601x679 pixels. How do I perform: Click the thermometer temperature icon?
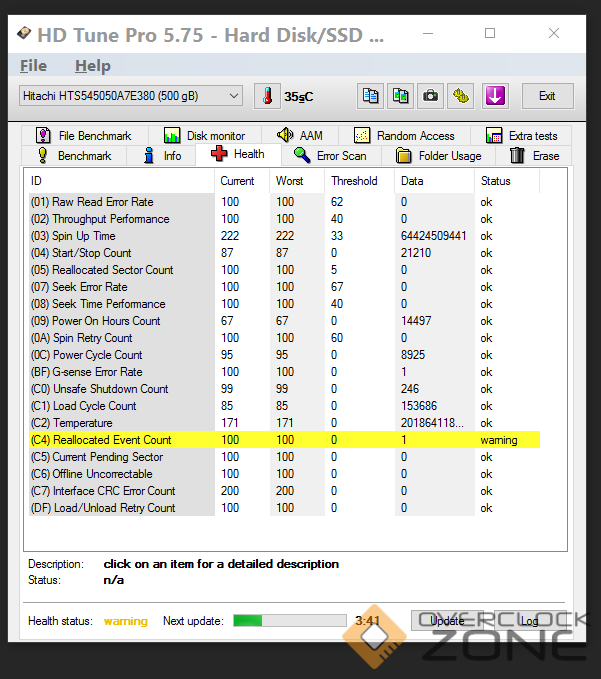click(x=267, y=96)
